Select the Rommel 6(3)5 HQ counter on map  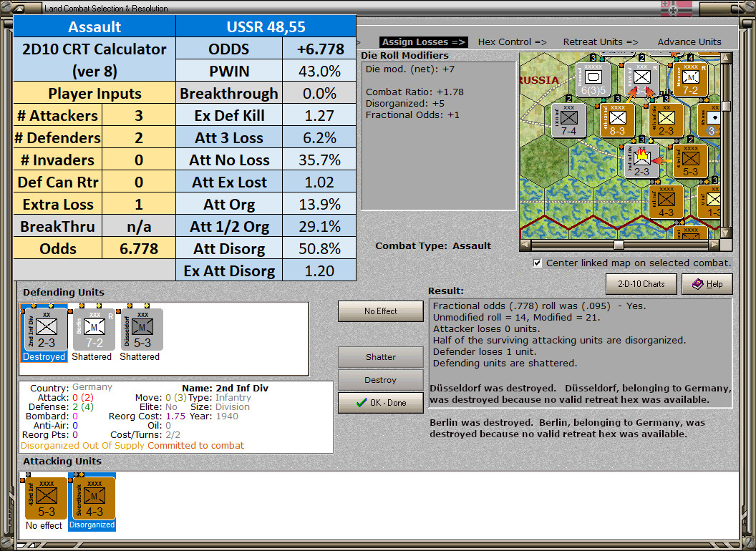coord(593,79)
